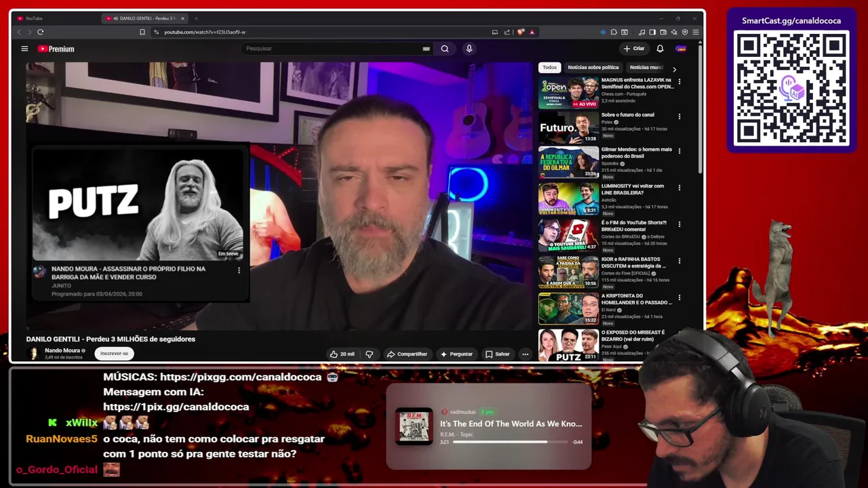The width and height of the screenshot is (868, 488).
Task: Click the Spotniks channel name
Action: click(610, 163)
